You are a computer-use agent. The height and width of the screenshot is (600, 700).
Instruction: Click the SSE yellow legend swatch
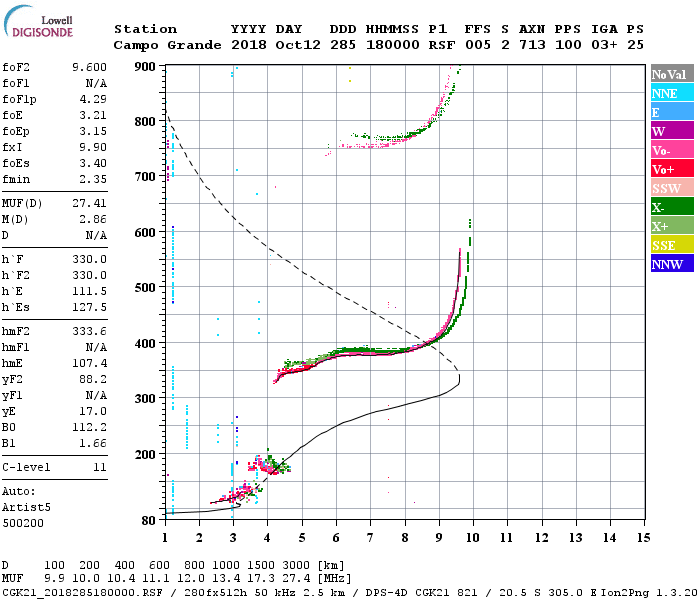tap(672, 245)
